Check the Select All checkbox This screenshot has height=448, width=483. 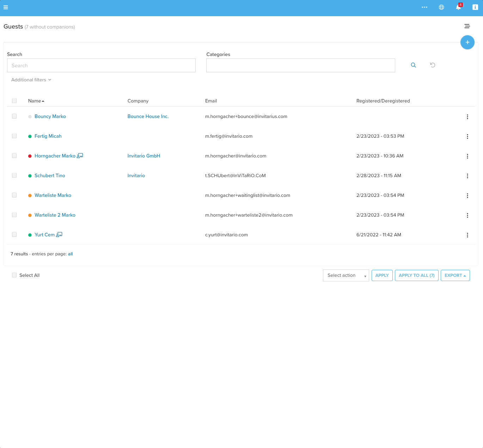[14, 275]
